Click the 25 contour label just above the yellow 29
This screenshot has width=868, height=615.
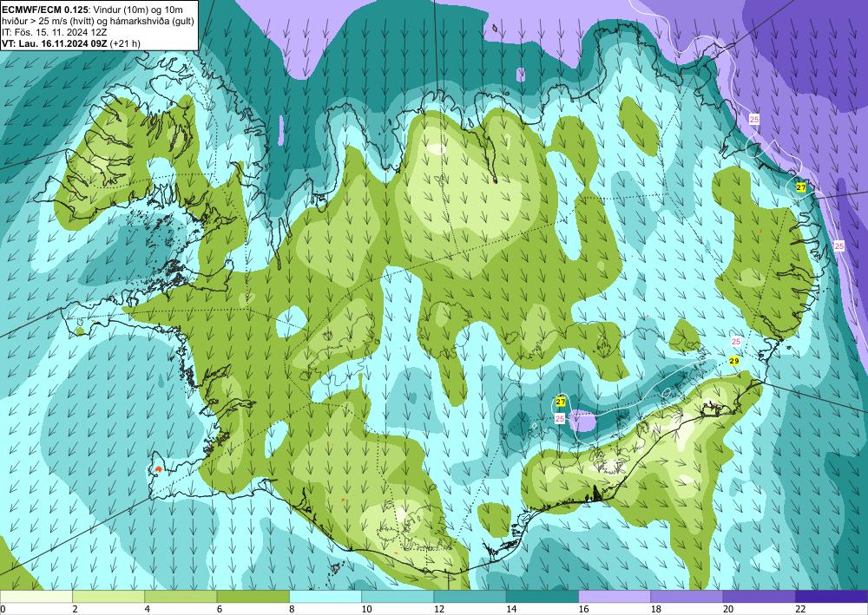point(736,342)
